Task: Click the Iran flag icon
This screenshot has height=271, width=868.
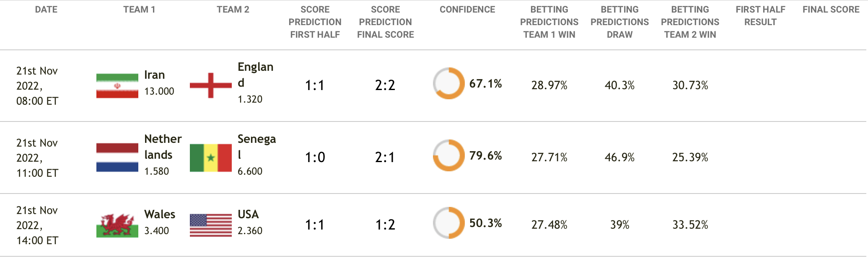Action: (x=117, y=85)
